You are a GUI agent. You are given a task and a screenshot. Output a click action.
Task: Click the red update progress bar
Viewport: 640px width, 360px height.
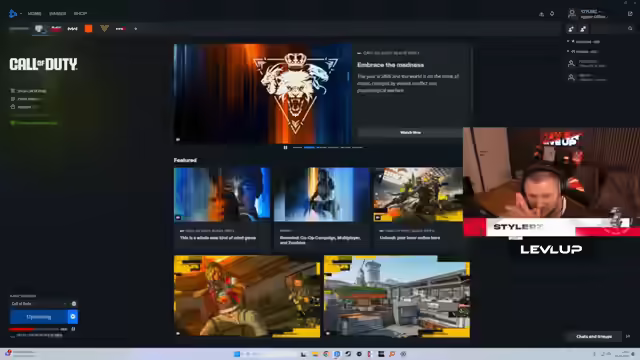tap(34, 329)
